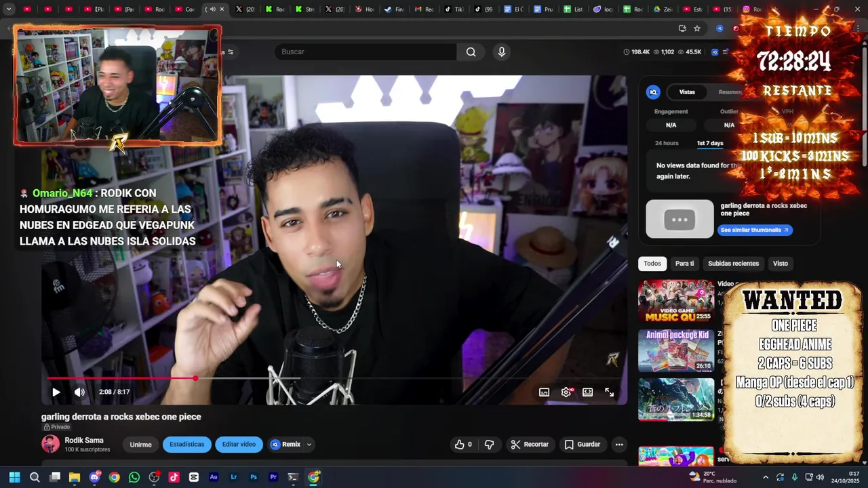Click the 45.5K stats counter in header
This screenshot has height=488, width=868.
[689, 52]
